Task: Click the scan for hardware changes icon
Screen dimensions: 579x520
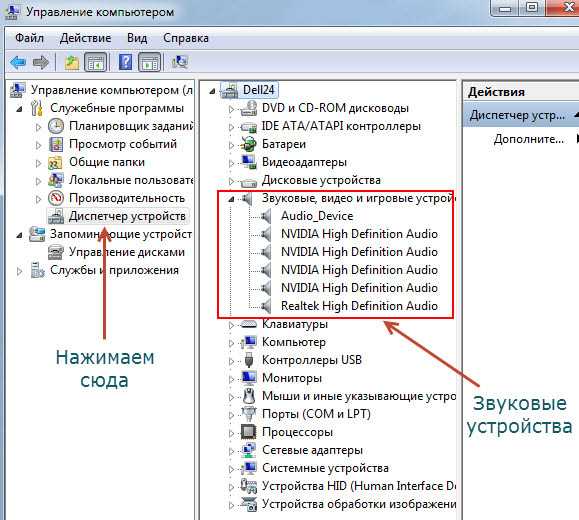Action: click(x=180, y=62)
